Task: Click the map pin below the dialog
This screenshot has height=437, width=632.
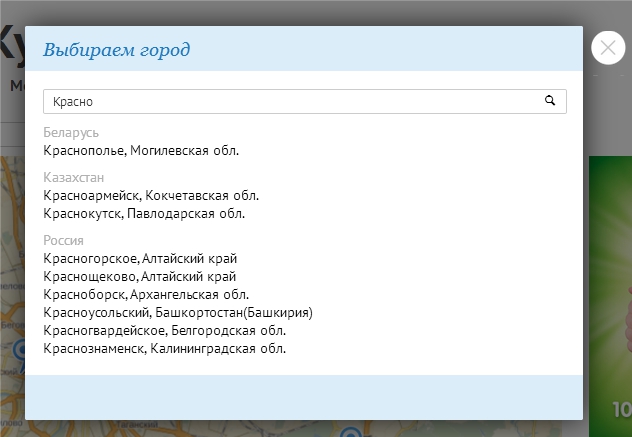Action: [x=348, y=431]
